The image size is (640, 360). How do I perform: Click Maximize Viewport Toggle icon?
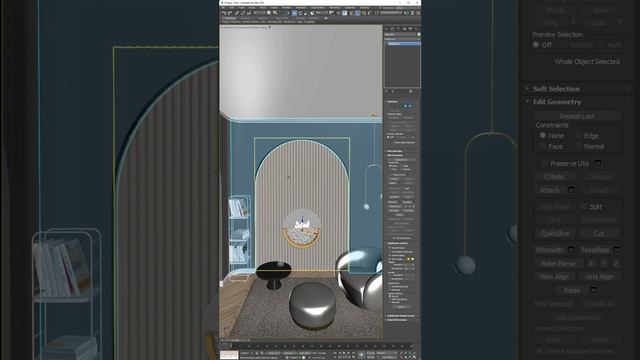[415, 357]
